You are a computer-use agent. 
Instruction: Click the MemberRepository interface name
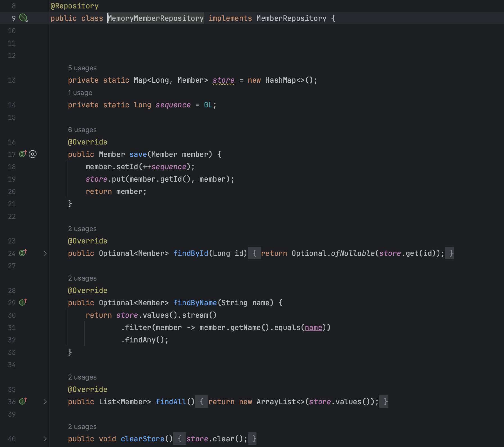point(291,18)
